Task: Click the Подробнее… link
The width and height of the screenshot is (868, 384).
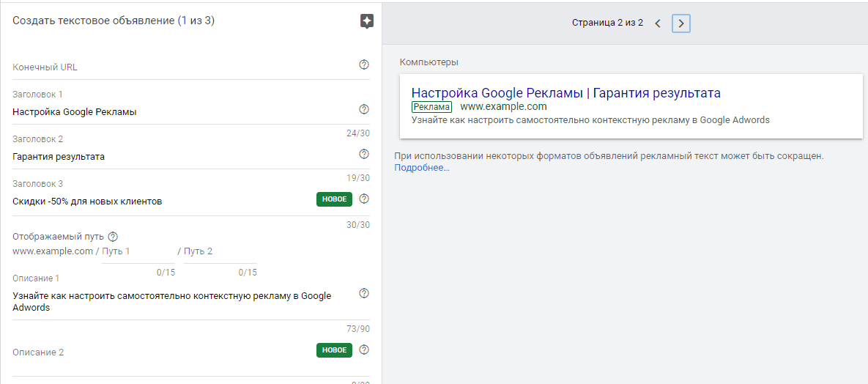Action: [422, 167]
